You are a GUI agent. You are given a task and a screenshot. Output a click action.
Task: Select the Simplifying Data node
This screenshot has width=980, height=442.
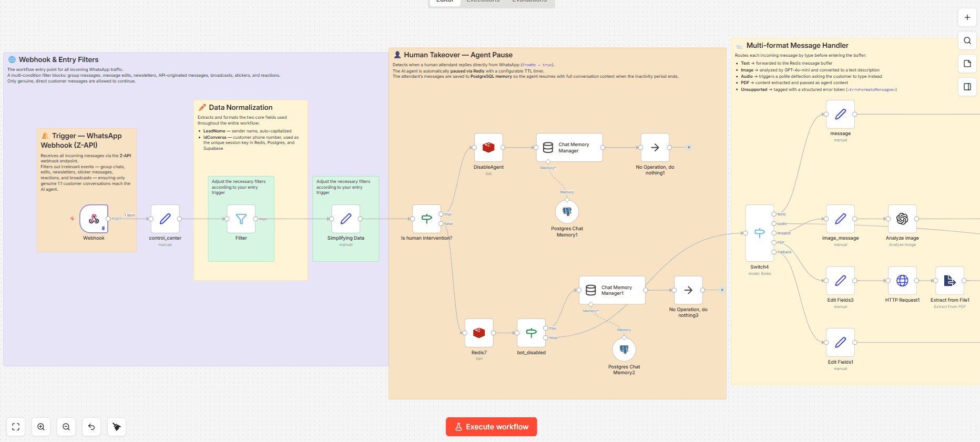(346, 219)
